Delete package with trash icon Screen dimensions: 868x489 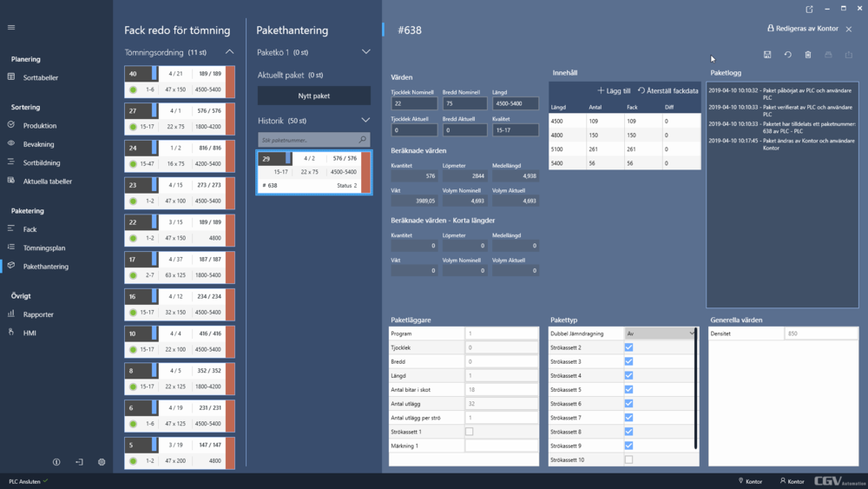(808, 55)
